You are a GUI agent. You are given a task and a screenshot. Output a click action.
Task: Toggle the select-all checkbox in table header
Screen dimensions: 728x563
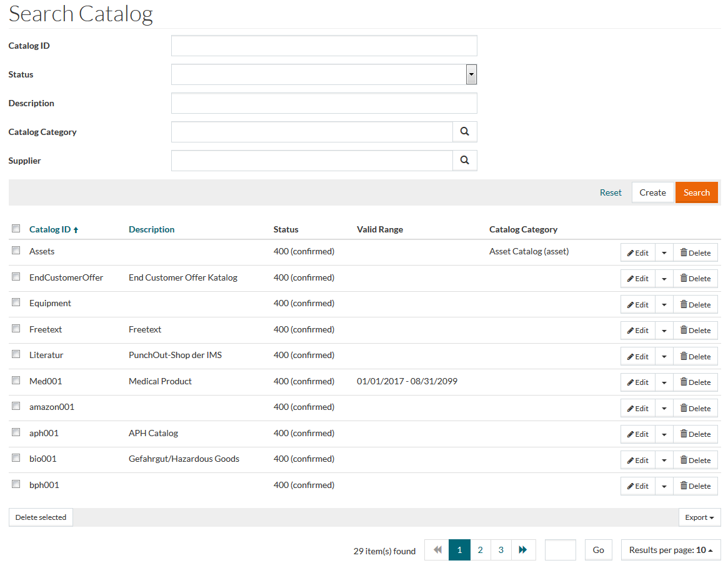pos(16,229)
